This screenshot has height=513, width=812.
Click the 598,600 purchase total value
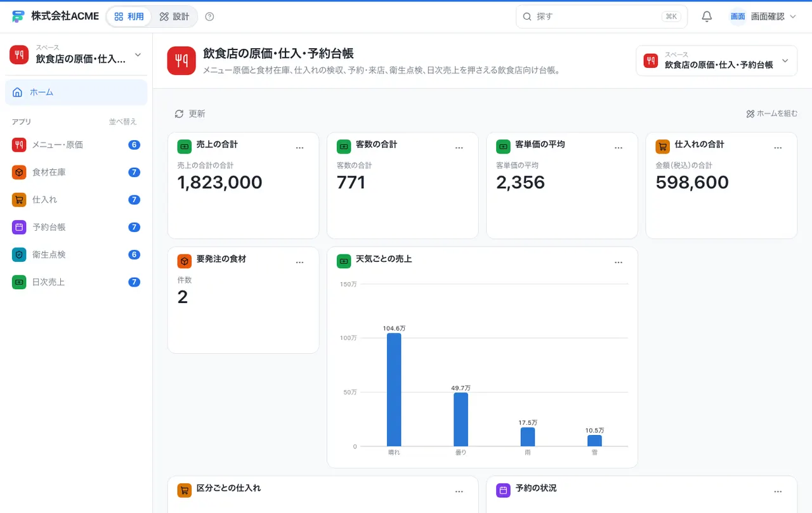tap(692, 183)
